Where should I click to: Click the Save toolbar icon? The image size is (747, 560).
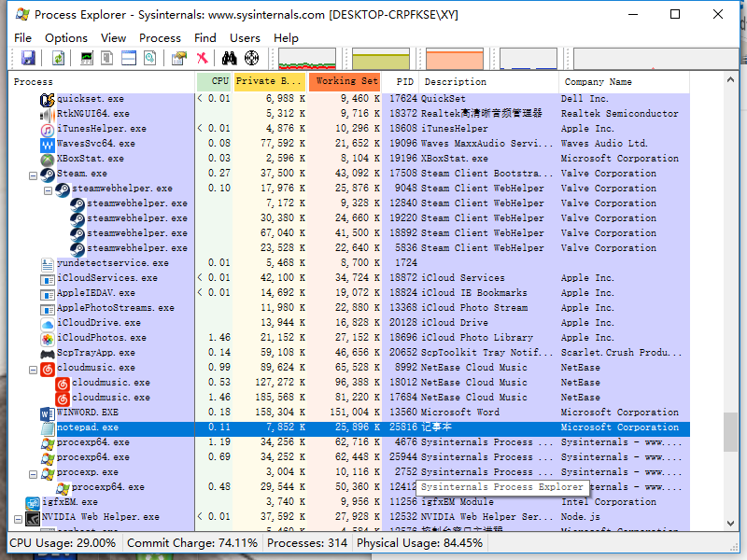(28, 58)
